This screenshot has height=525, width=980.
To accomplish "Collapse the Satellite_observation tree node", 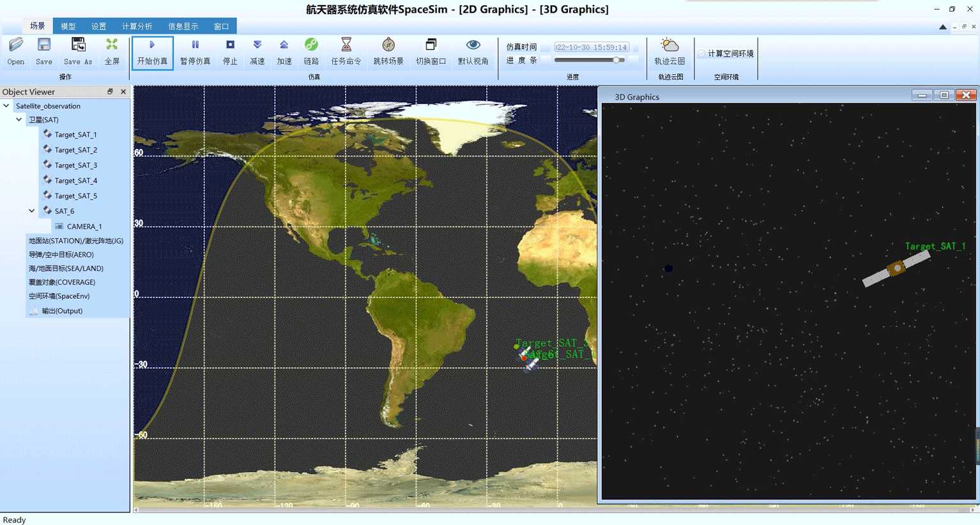I will [x=6, y=106].
